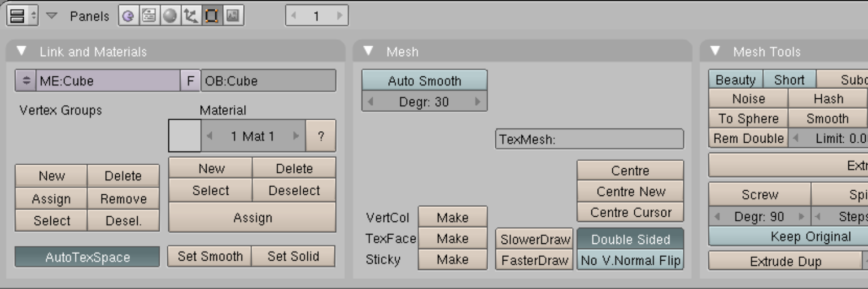Click the Set Smooth button

[x=210, y=256]
